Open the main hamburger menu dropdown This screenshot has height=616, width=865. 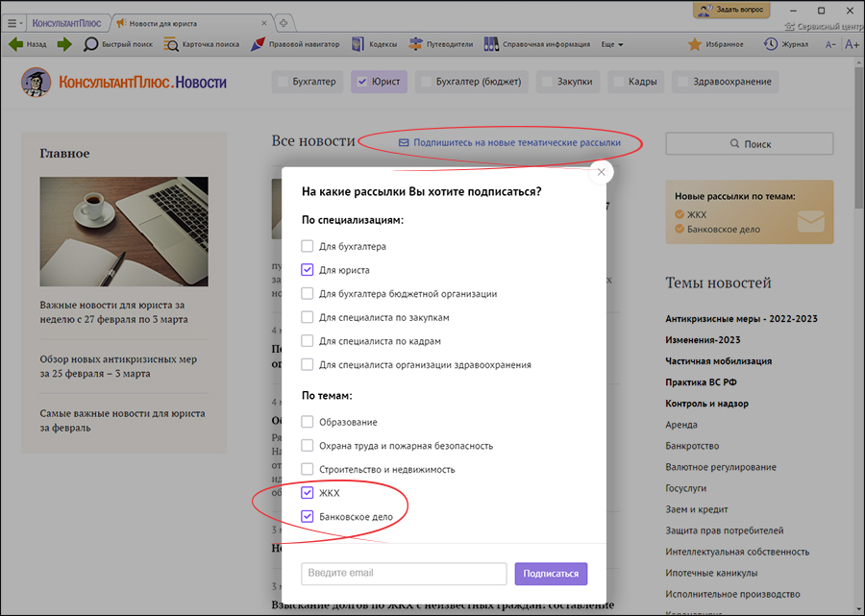pos(12,22)
